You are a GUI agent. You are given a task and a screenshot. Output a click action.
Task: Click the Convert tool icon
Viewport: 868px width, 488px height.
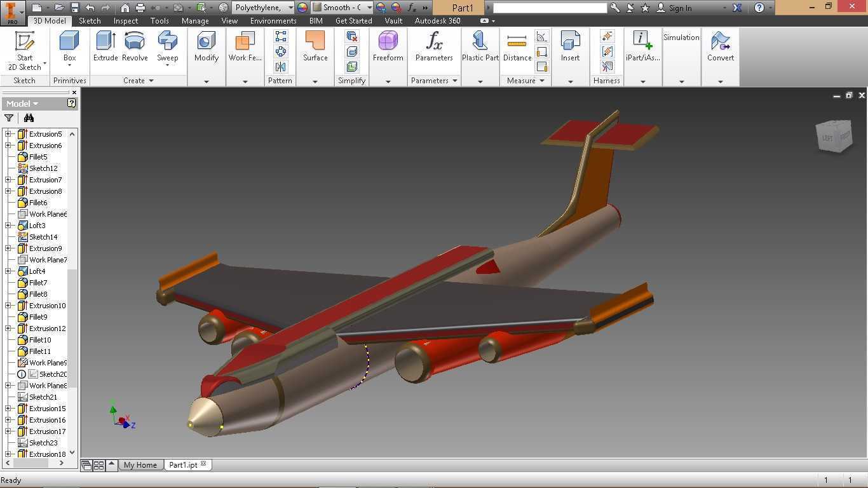721,46
